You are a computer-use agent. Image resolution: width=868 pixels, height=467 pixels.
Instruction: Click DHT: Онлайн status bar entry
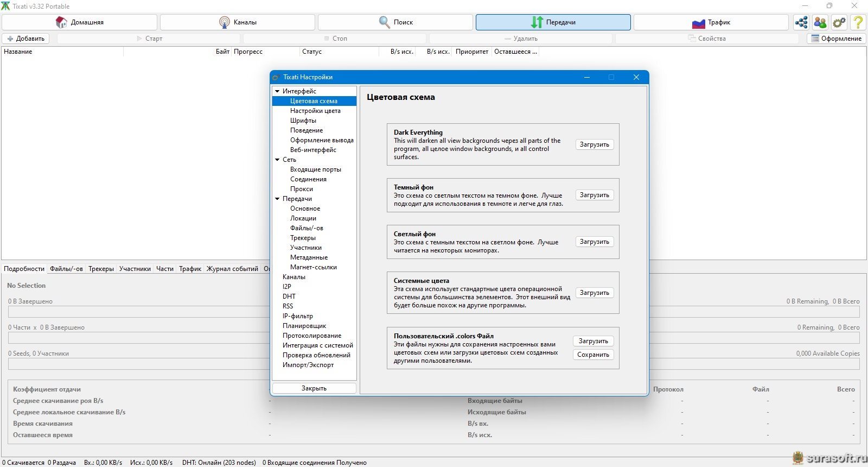tap(219, 463)
